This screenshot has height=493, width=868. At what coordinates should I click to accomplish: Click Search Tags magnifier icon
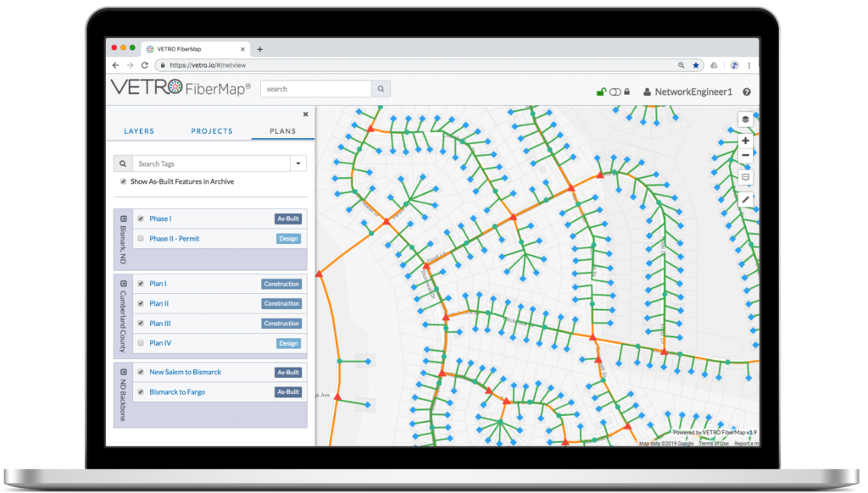pos(123,163)
